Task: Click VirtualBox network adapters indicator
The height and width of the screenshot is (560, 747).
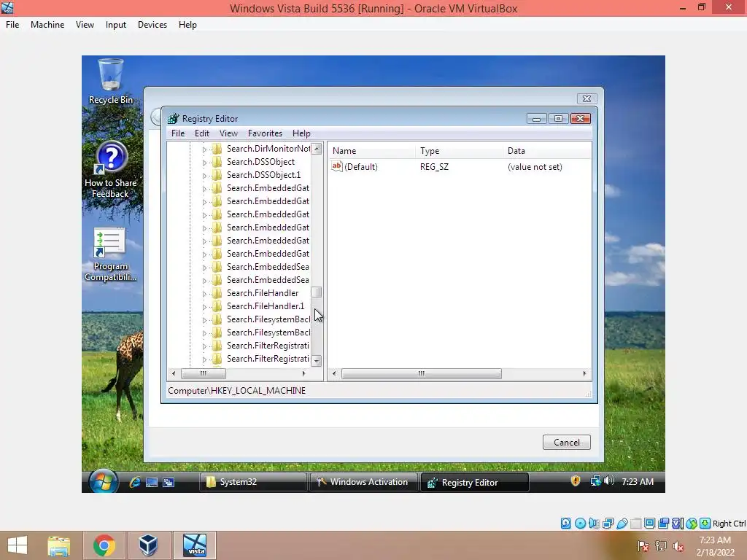Action: pyautogui.click(x=608, y=524)
